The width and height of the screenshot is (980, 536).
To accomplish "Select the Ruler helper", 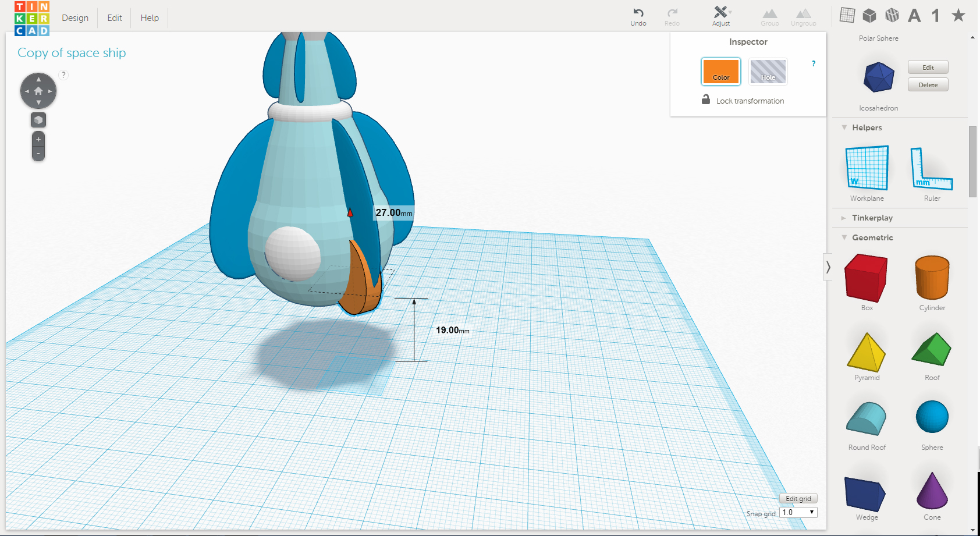I will 932,168.
